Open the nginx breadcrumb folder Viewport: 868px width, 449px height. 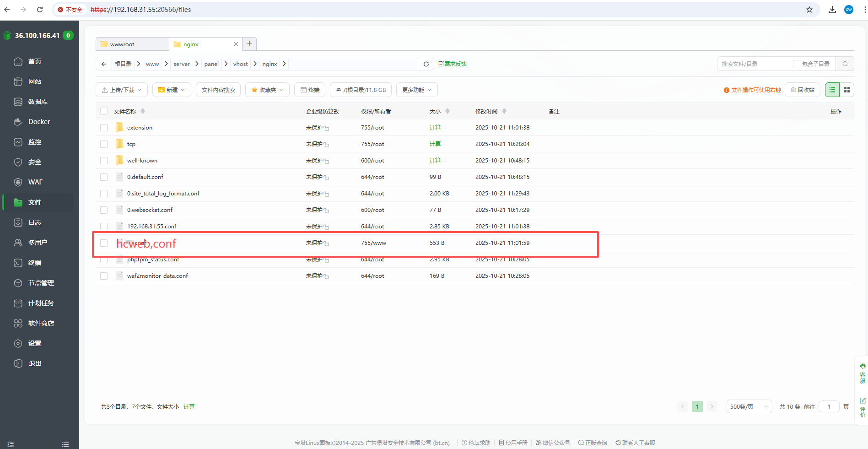[270, 64]
